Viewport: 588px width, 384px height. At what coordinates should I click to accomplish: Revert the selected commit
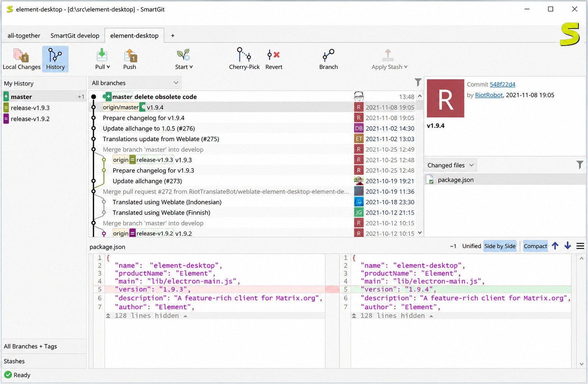tap(274, 59)
